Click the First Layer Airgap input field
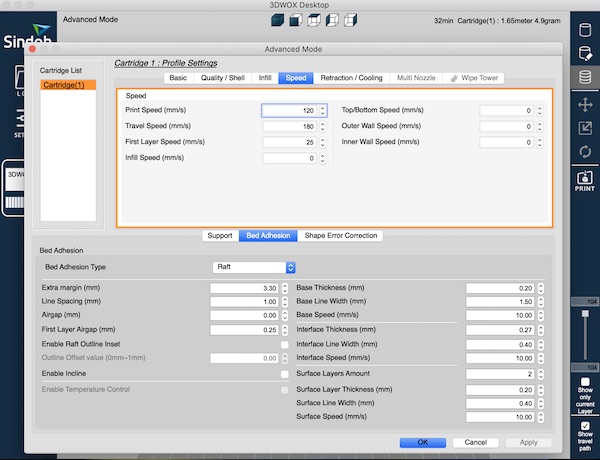This screenshot has height=460, width=600. pyautogui.click(x=245, y=330)
